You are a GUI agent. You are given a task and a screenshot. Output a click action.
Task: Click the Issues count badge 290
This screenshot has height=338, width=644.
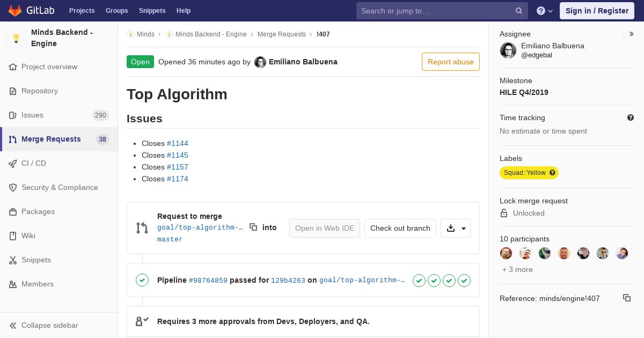coord(100,115)
